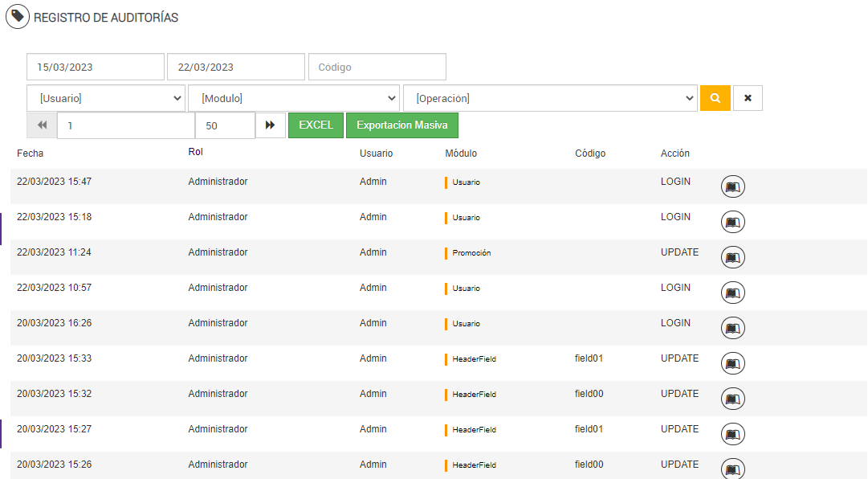Clear filters with the X button
This screenshot has width=868, height=479.
pyautogui.click(x=748, y=98)
